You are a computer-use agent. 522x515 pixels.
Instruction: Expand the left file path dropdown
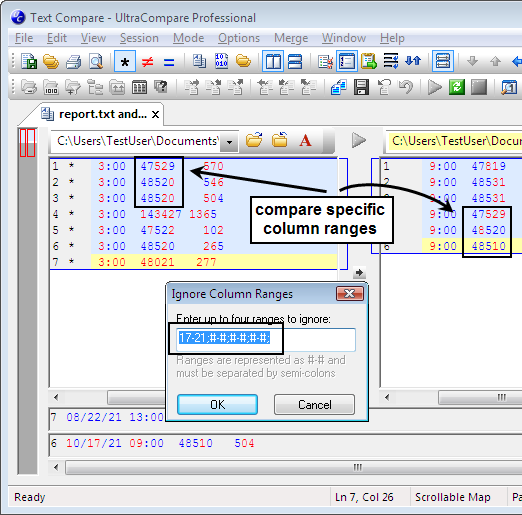click(x=229, y=141)
